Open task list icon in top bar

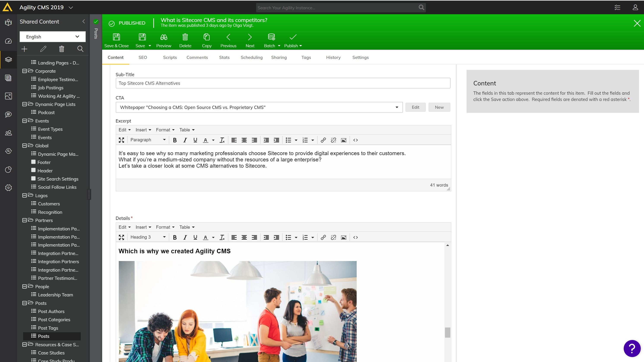(617, 8)
